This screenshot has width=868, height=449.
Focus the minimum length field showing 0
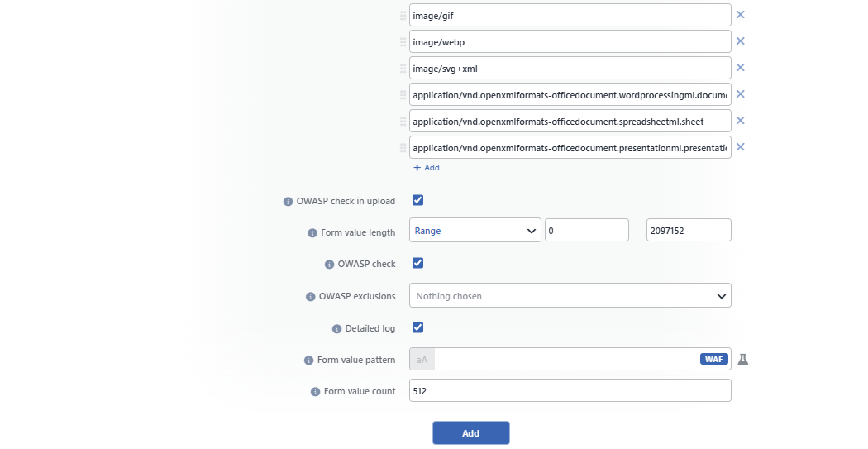[x=587, y=231]
